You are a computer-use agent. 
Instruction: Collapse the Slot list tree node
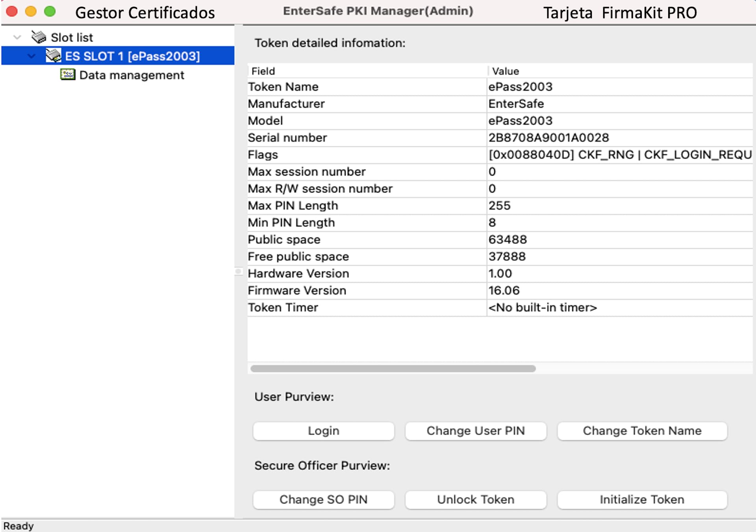pos(17,37)
